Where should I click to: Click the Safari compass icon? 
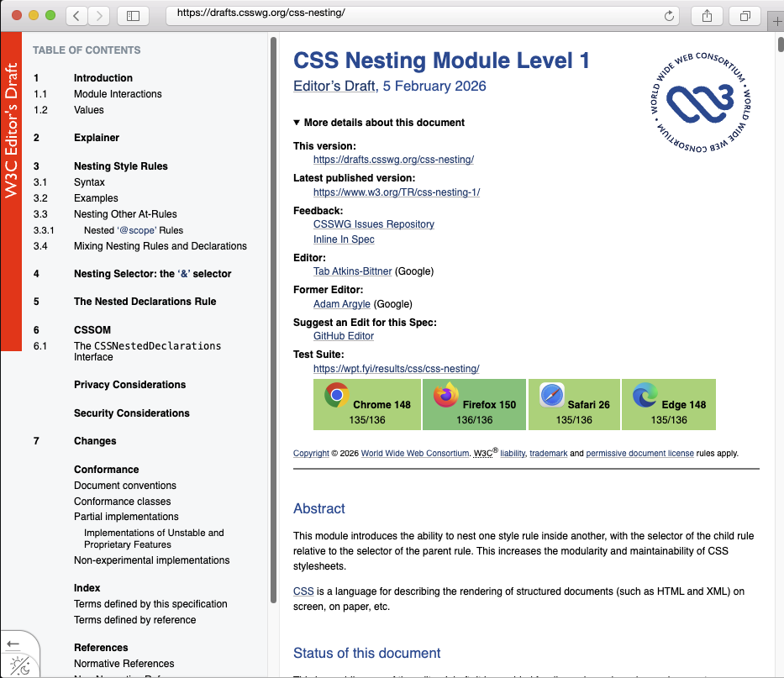552,395
